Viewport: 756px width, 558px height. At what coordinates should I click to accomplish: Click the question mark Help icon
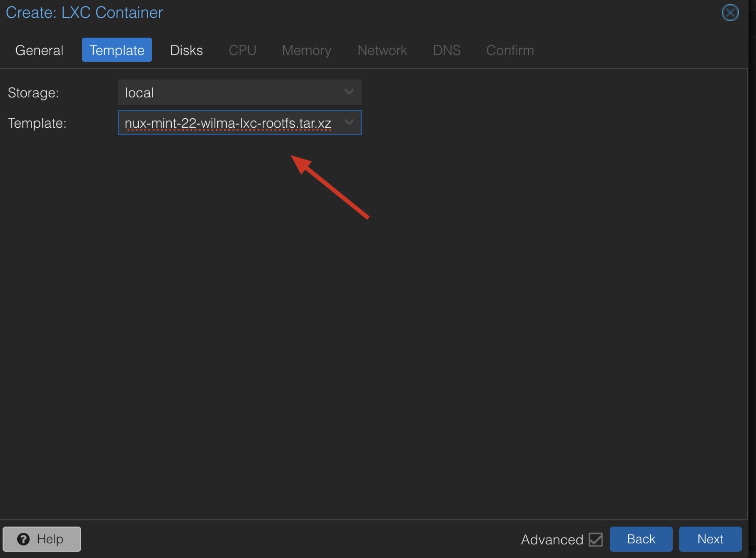coord(24,539)
